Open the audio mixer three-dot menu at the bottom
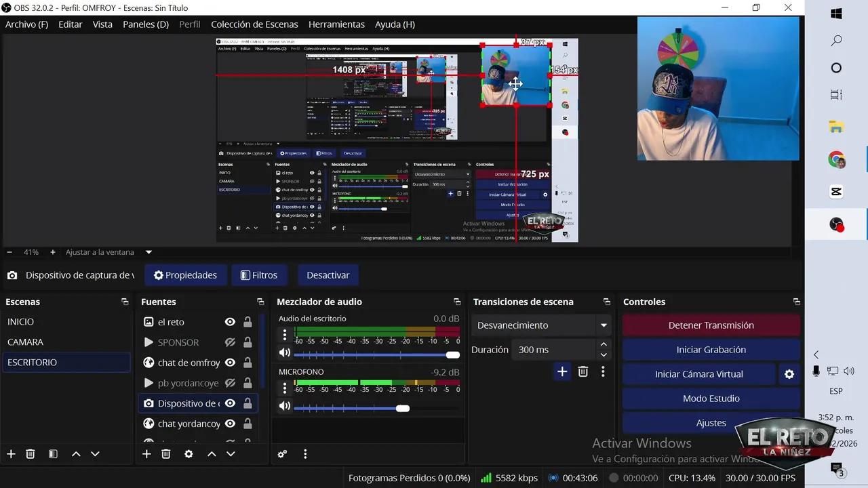This screenshot has width=868, height=488. pos(305,454)
